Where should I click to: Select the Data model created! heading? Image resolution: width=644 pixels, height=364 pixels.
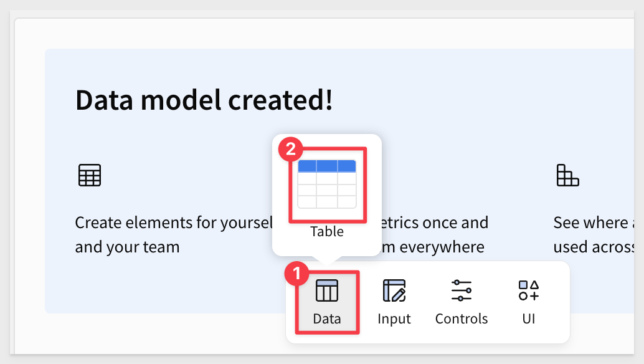pos(204,100)
